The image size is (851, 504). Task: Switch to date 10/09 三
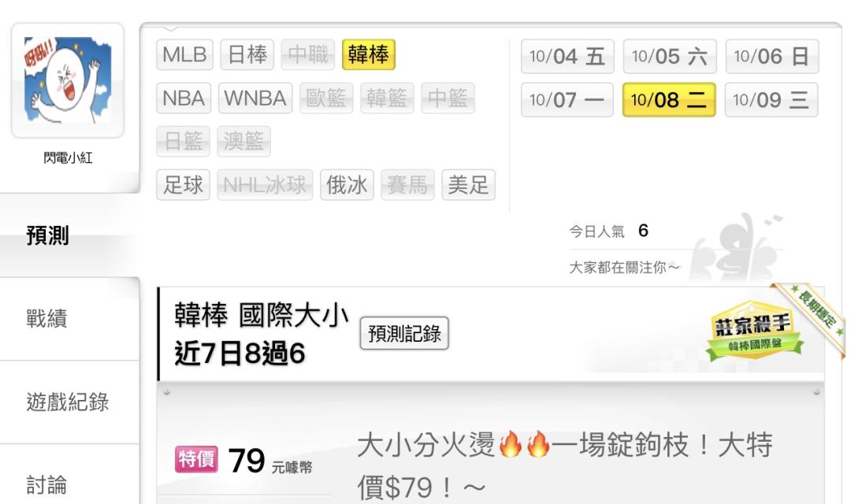(x=771, y=100)
